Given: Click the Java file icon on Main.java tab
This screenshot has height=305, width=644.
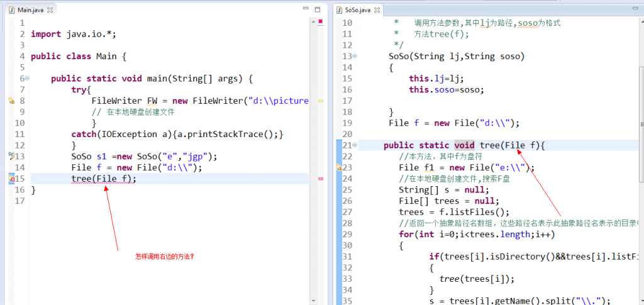Looking at the screenshot, I should pyautogui.click(x=13, y=9).
